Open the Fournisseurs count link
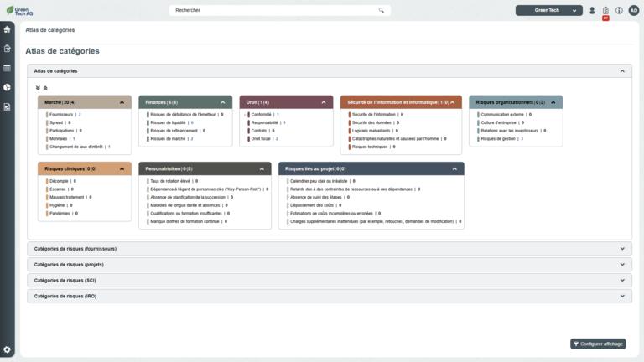 [80, 114]
